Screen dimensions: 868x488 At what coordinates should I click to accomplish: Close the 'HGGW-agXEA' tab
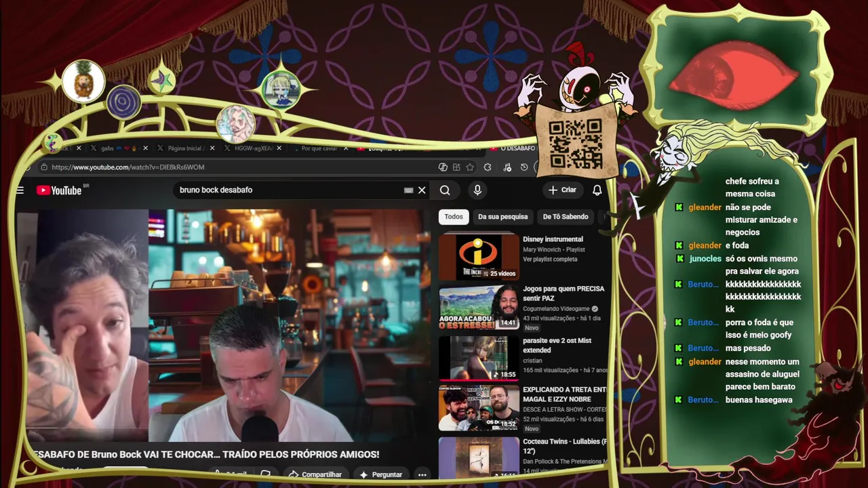tap(279, 148)
